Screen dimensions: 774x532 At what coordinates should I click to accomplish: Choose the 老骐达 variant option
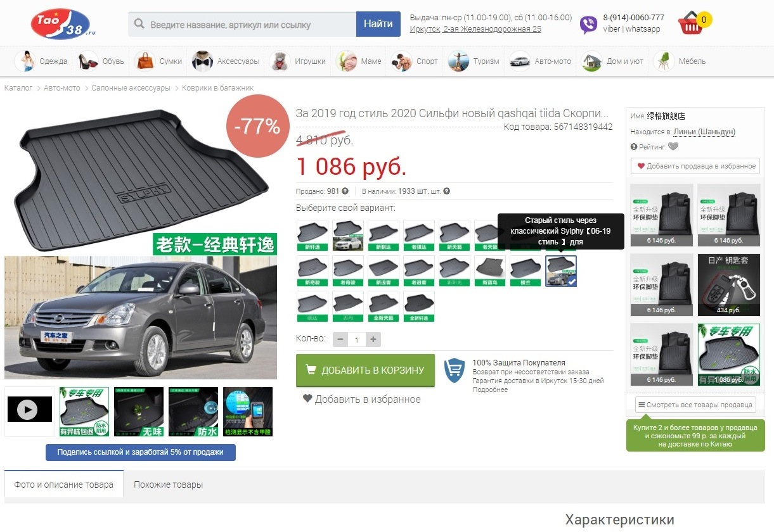click(419, 236)
